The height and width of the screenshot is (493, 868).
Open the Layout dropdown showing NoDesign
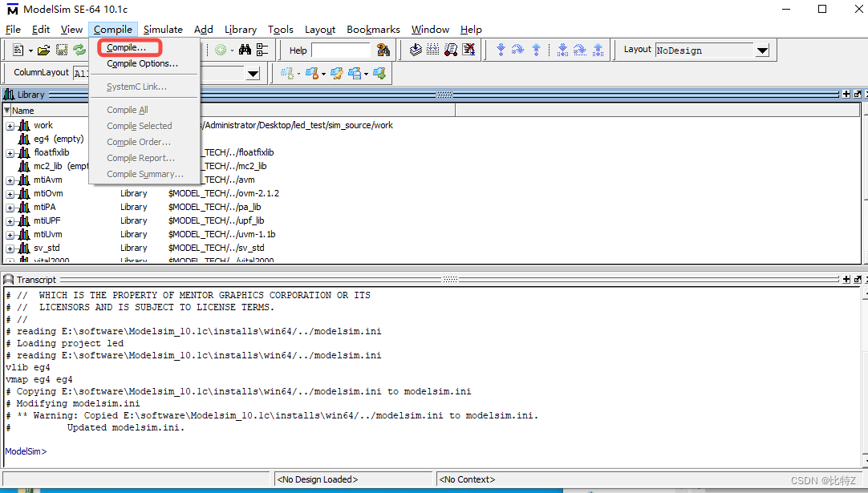pyautogui.click(x=762, y=49)
